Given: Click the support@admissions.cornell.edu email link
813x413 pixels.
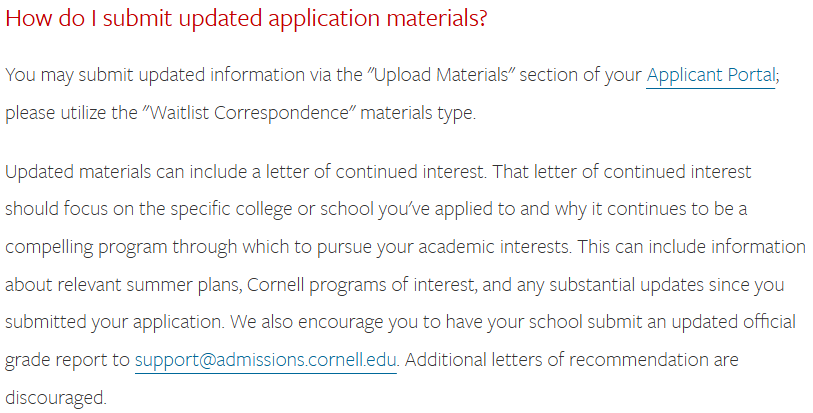Looking at the screenshot, I should coord(266,360).
